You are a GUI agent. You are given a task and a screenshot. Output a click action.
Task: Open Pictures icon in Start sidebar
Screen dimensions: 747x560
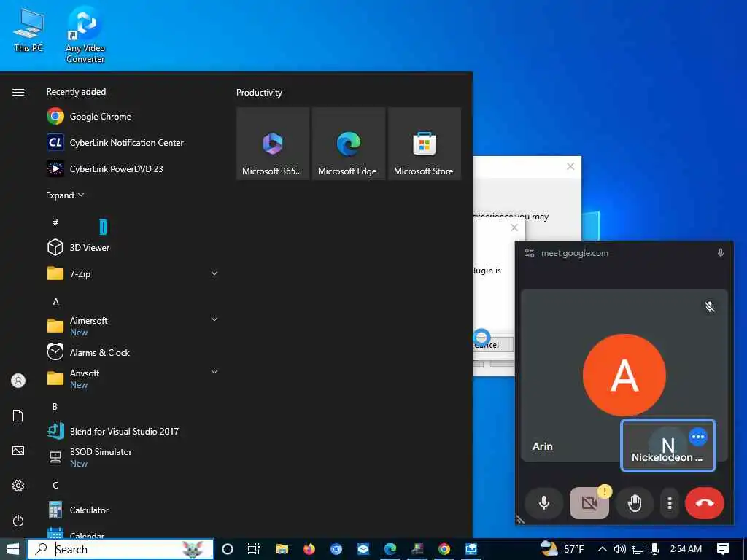tap(18, 451)
